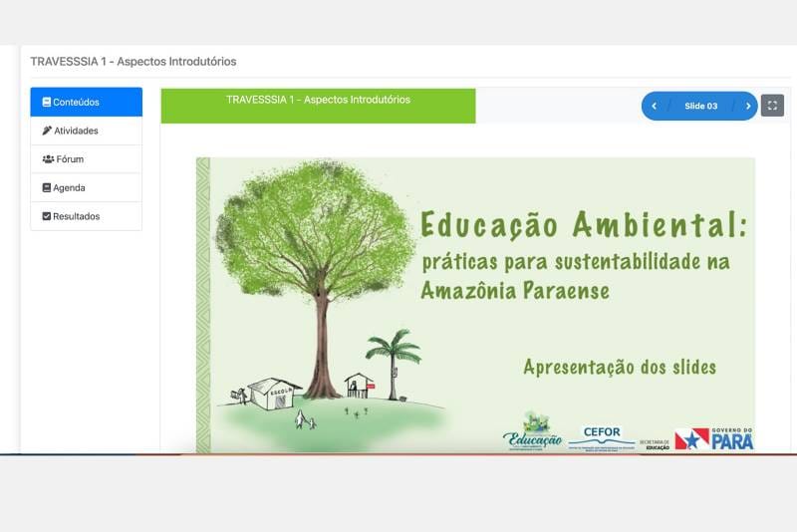The image size is (797, 532).
Task: Advance to the next slide arrow
Action: pyautogui.click(x=748, y=106)
